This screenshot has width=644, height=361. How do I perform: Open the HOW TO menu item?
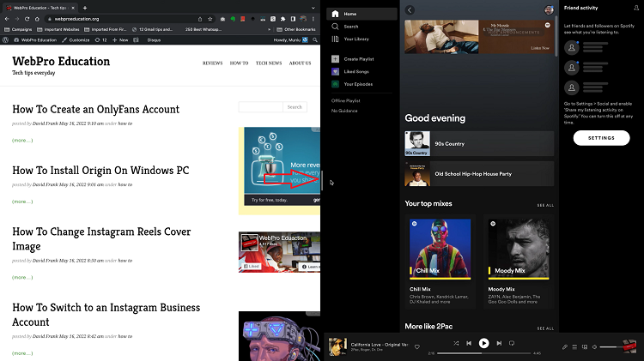[x=239, y=63]
